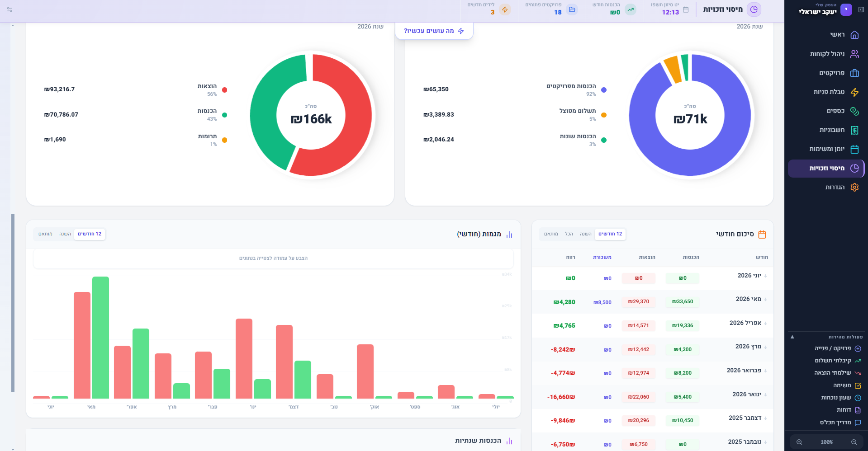The image size is (868, 451).
Task: Click filter sliders icon at top left
Action: tap(9, 9)
